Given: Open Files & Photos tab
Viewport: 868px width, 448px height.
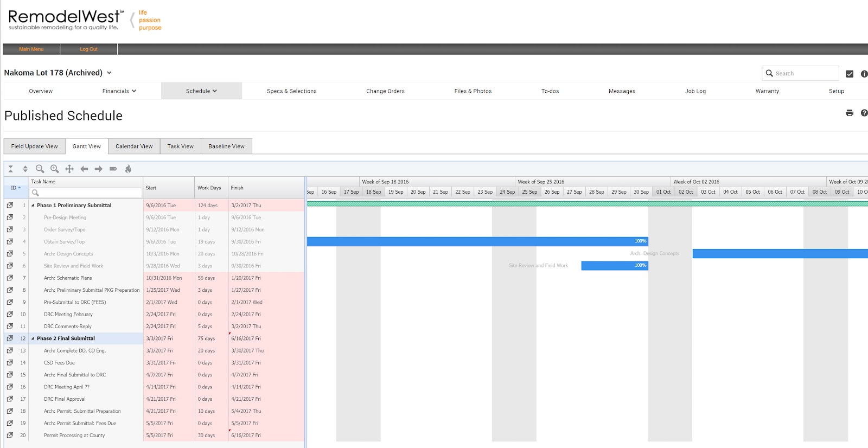Looking at the screenshot, I should (x=473, y=91).
